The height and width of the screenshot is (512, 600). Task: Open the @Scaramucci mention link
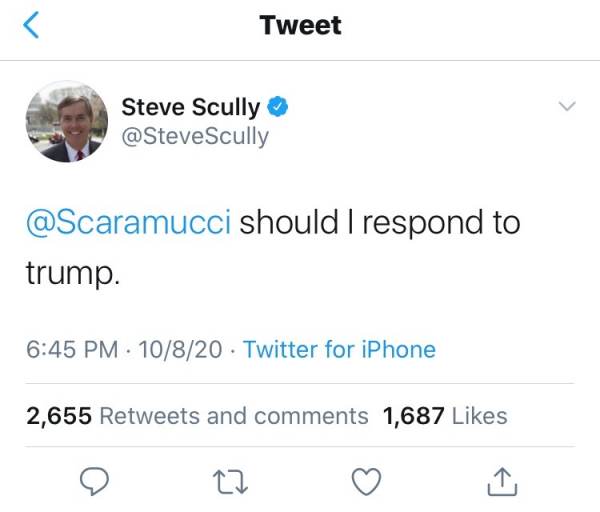[128, 222]
